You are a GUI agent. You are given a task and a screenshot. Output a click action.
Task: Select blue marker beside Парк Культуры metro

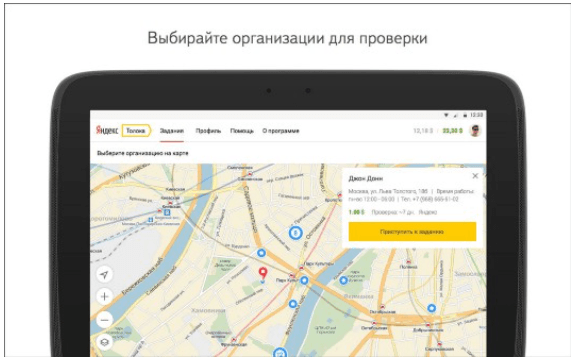(x=304, y=280)
